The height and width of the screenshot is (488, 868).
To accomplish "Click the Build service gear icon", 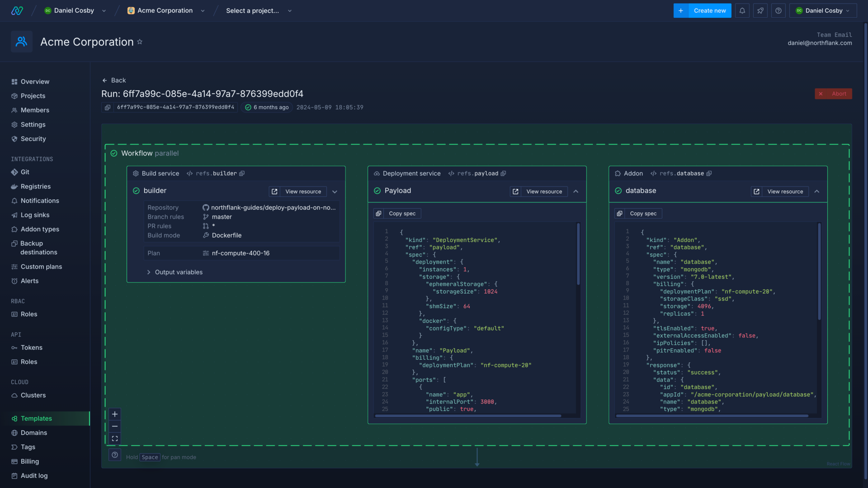I will click(136, 174).
